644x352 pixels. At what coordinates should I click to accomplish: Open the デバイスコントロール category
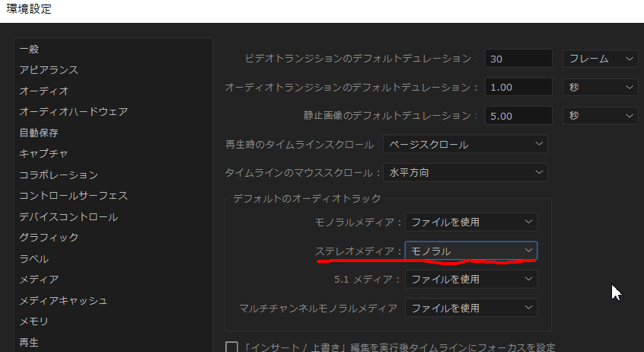coord(69,216)
